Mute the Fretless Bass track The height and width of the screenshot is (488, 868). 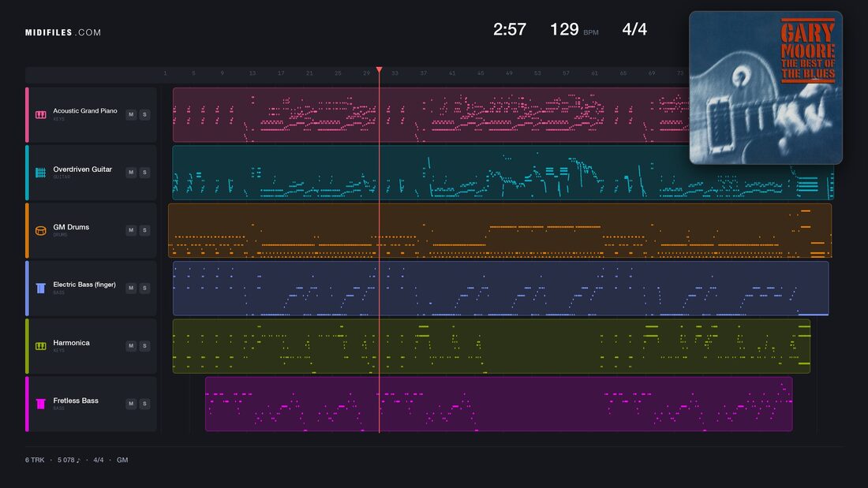pyautogui.click(x=131, y=404)
